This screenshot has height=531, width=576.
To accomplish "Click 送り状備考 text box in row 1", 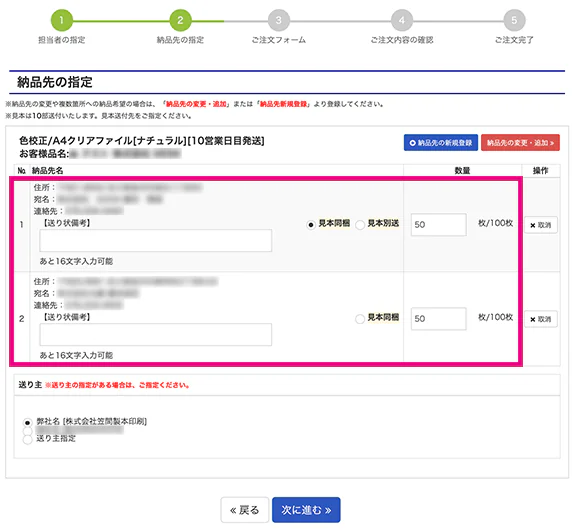I will (156, 240).
